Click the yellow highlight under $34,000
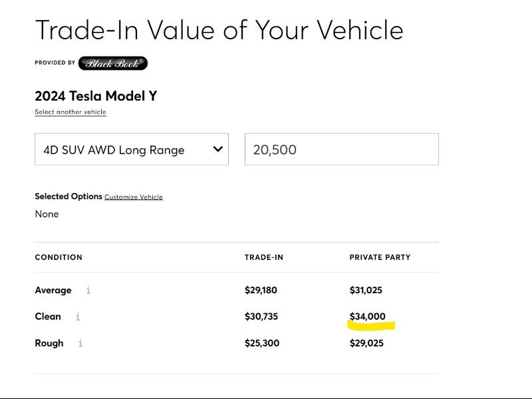 pos(371,326)
